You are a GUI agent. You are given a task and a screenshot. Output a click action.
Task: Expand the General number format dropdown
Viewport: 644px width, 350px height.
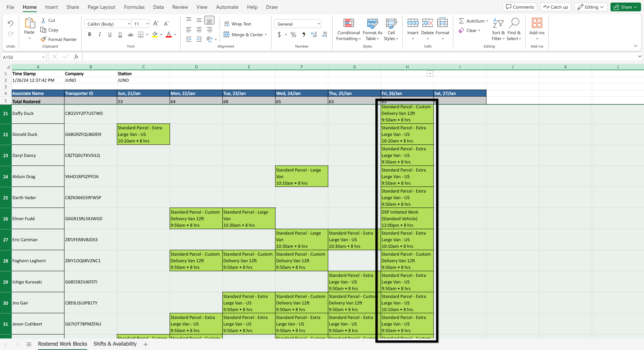[x=319, y=24]
